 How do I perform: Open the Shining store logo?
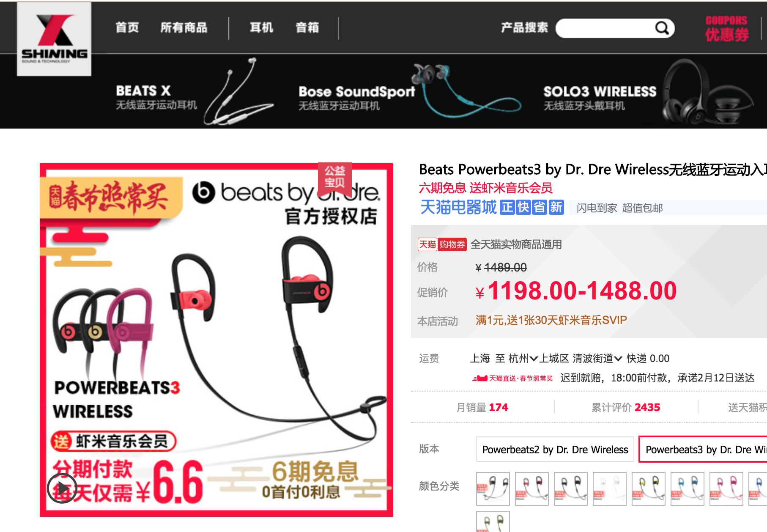pos(54,39)
